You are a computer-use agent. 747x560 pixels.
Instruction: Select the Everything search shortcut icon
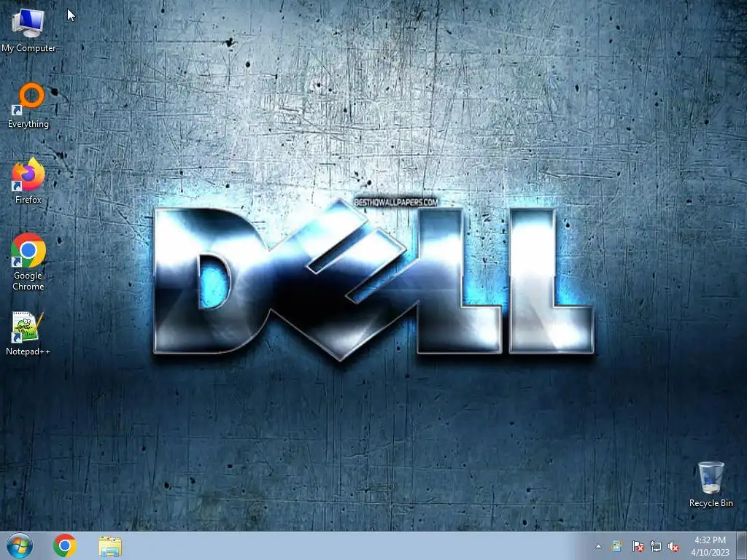click(28, 105)
